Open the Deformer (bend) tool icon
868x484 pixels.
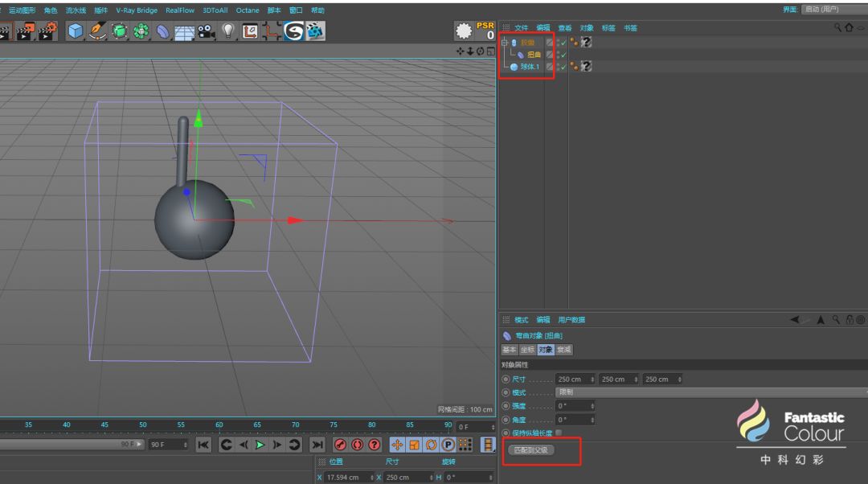162,31
